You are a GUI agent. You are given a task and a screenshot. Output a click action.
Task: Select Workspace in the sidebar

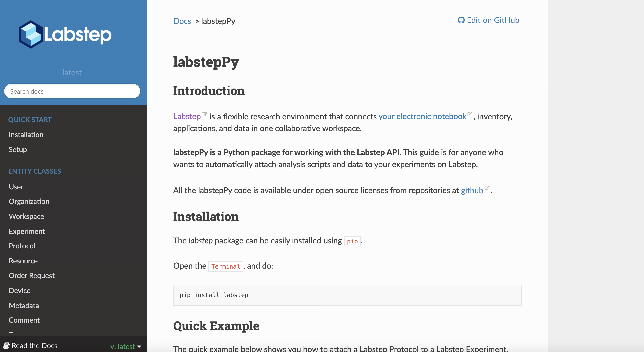26,216
